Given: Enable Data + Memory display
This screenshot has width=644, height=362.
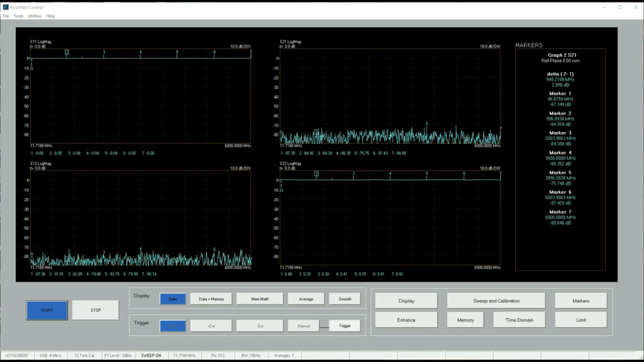Looking at the screenshot, I should 211,299.
